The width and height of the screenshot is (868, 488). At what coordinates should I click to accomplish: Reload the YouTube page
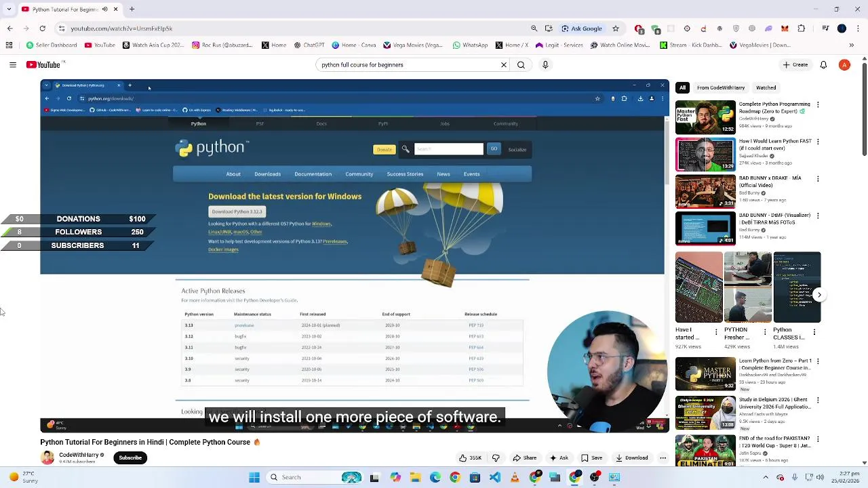point(42,28)
